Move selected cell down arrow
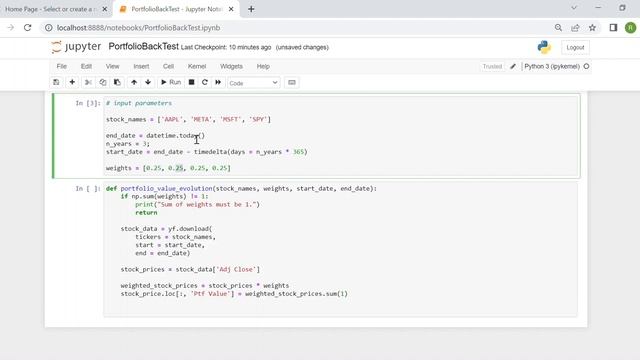This screenshot has width=640, height=360. click(x=148, y=82)
